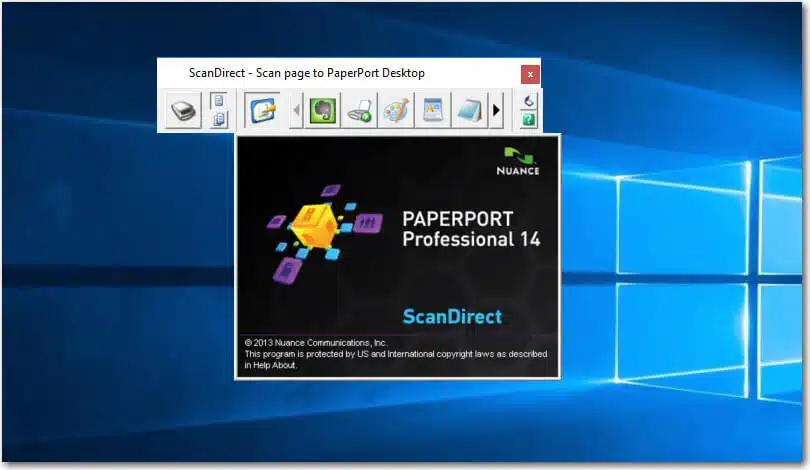Image resolution: width=810 pixels, height=470 pixels.
Task: Click the Nuance logo on splash screen
Action: pos(518,162)
